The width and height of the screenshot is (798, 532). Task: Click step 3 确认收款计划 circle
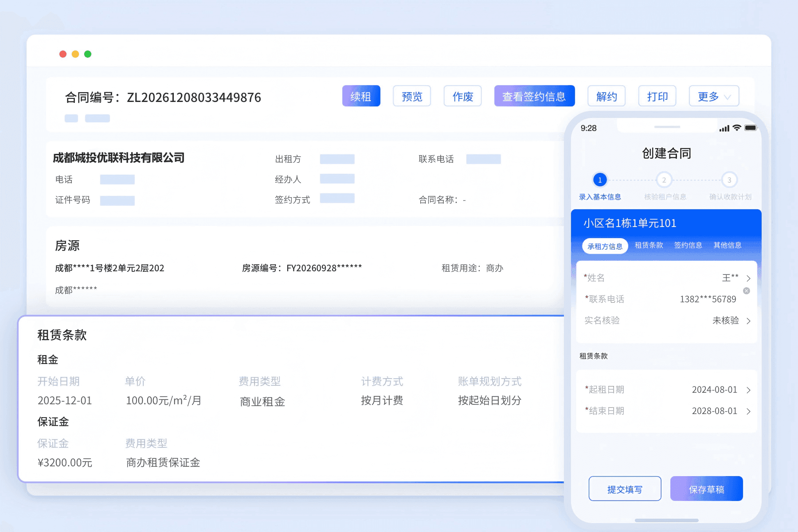729,180
